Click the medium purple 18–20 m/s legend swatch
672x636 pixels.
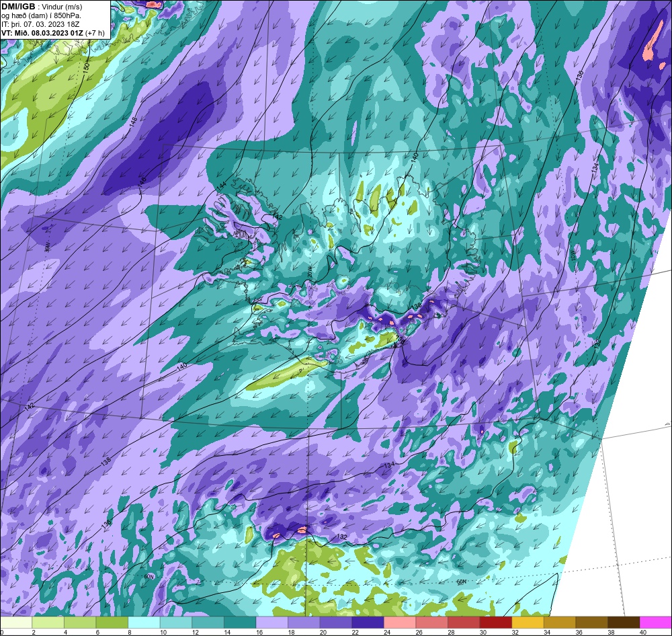click(304, 623)
